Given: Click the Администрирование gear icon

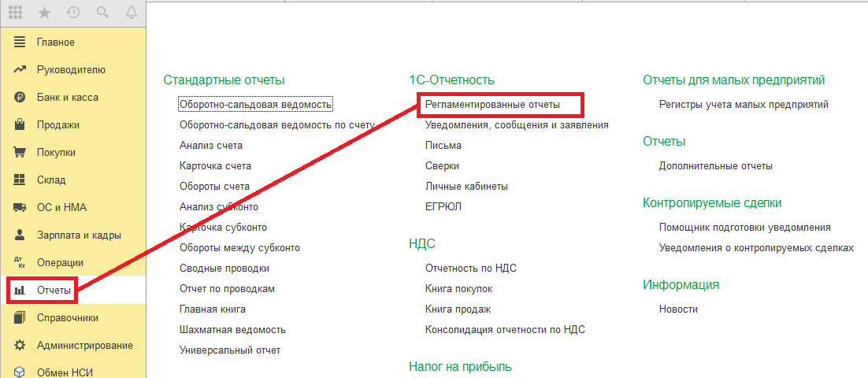Looking at the screenshot, I should pyautogui.click(x=20, y=346).
